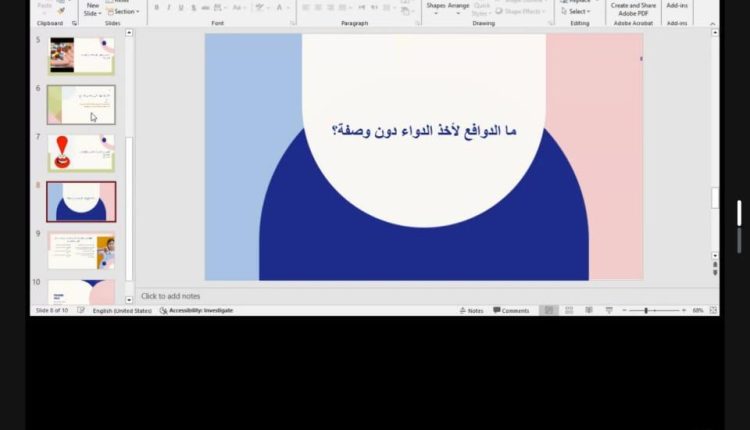Click Accessibility: Investigate in status bar
This screenshot has height=430, width=750.
tap(197, 311)
